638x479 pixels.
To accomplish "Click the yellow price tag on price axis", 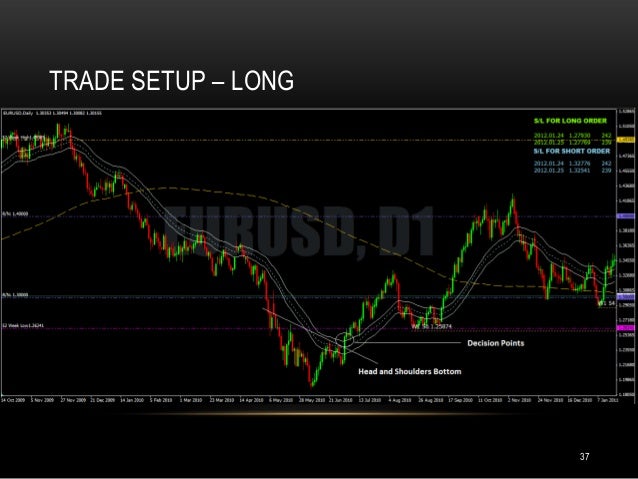I will tap(626, 140).
